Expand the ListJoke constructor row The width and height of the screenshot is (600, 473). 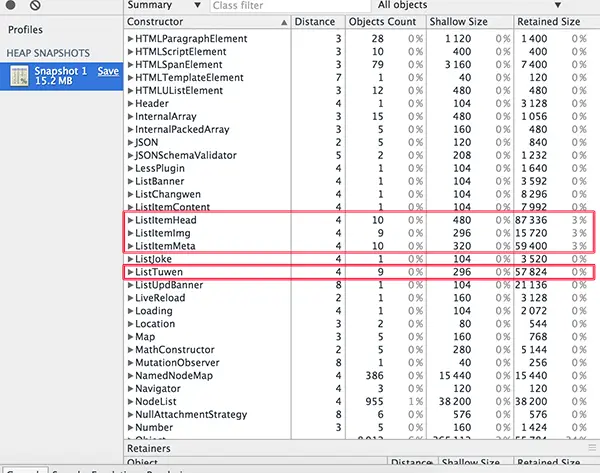(x=130, y=259)
